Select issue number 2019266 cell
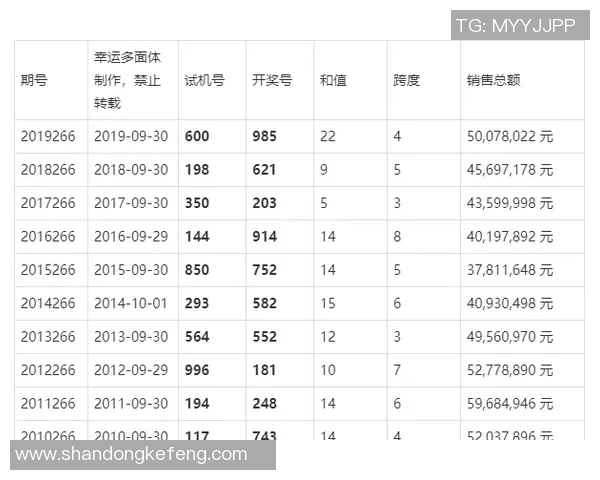The height and width of the screenshot is (480, 600). [x=48, y=136]
